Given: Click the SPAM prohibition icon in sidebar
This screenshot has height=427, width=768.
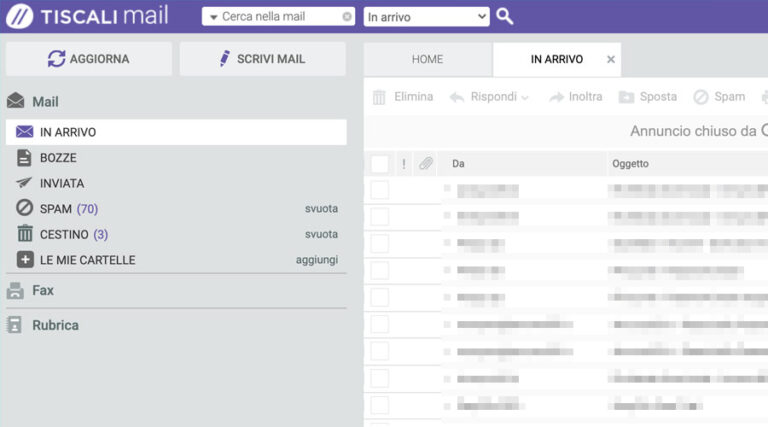Looking at the screenshot, I should pyautogui.click(x=24, y=208).
